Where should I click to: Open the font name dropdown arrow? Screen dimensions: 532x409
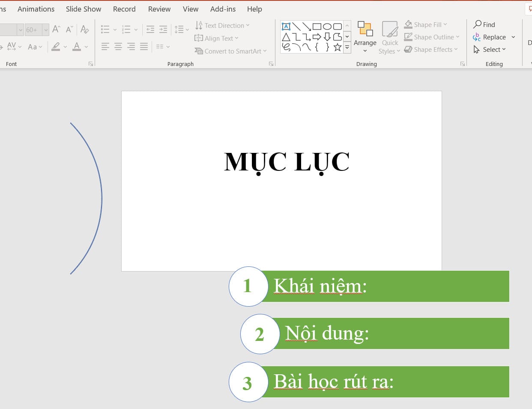tap(20, 30)
